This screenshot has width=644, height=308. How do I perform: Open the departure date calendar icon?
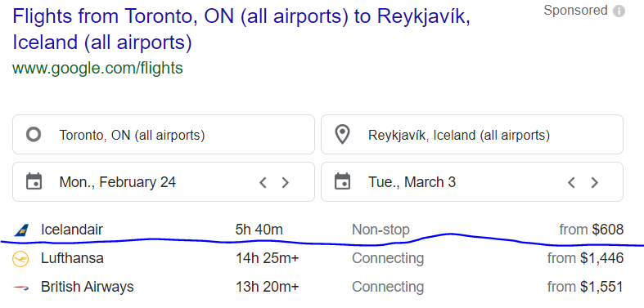click(34, 181)
